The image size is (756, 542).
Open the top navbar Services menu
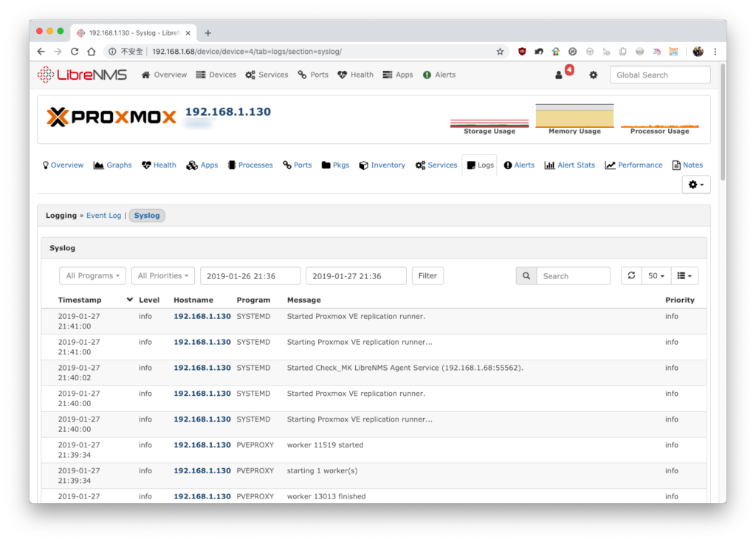267,75
